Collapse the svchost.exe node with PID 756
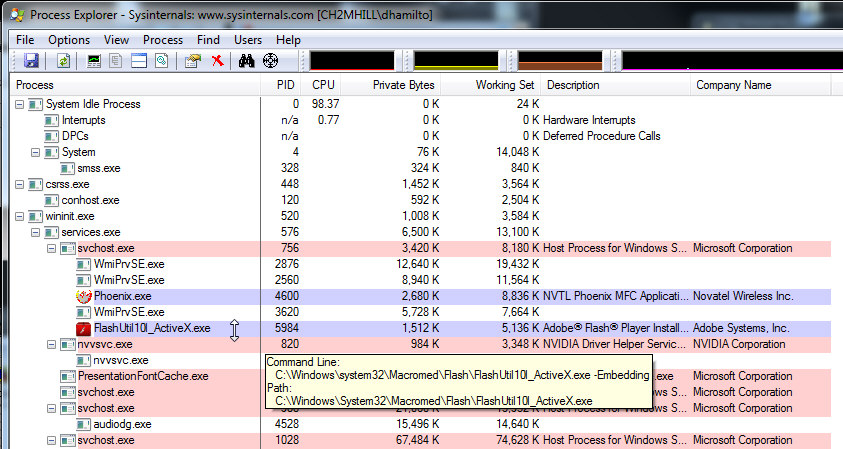 pos(52,248)
